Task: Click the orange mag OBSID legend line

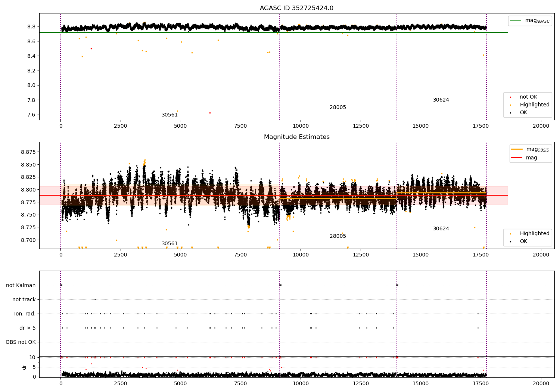Action: pos(517,149)
